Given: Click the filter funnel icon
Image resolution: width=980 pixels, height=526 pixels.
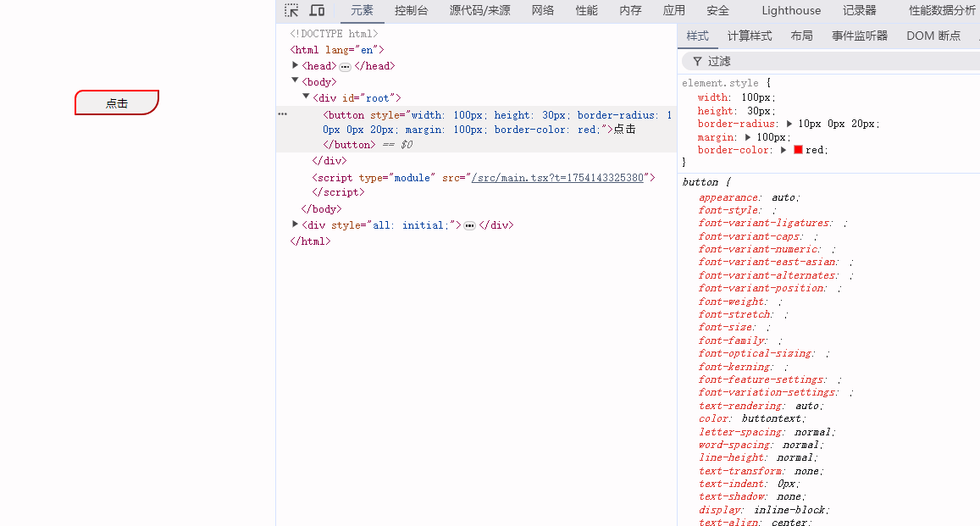Looking at the screenshot, I should pyautogui.click(x=697, y=61).
